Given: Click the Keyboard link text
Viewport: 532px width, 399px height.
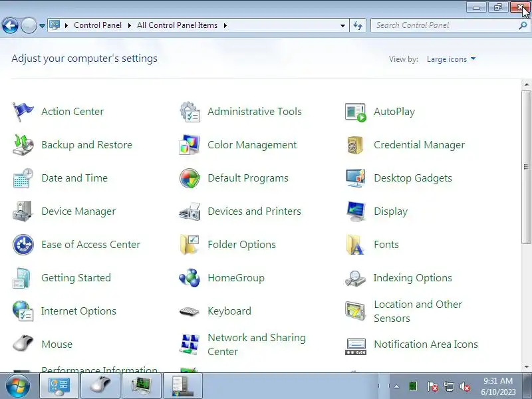Looking at the screenshot, I should (x=229, y=311).
